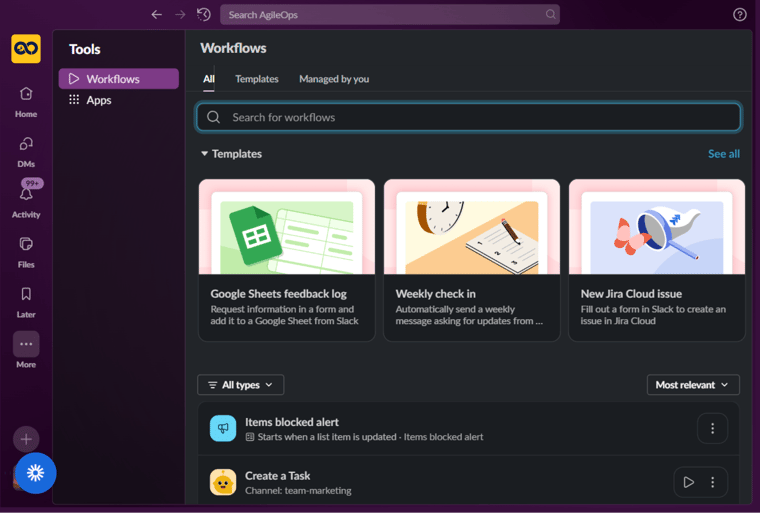Open the All types filter dropdown
760x513 pixels.
click(x=240, y=385)
